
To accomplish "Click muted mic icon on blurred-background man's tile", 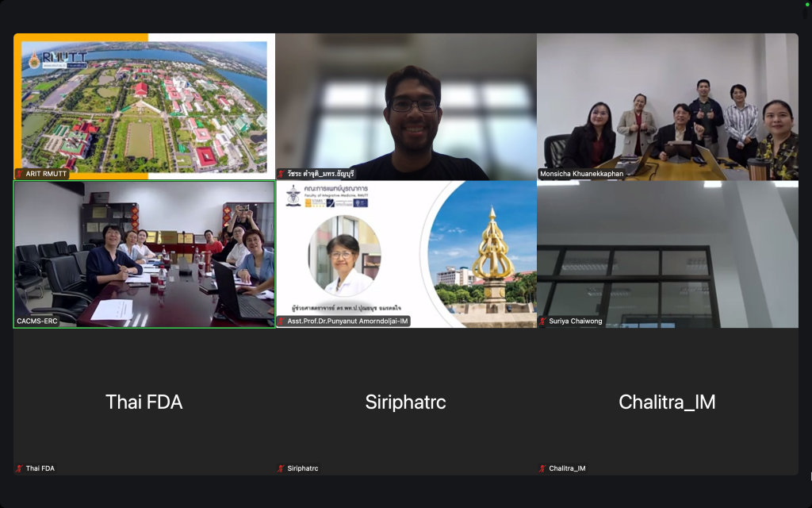I will [281, 174].
